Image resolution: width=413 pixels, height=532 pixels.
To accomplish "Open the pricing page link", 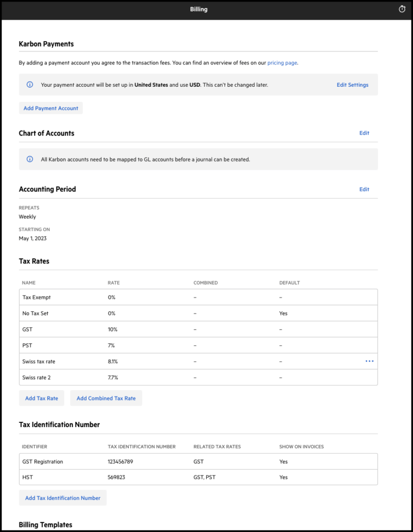I will coord(282,63).
